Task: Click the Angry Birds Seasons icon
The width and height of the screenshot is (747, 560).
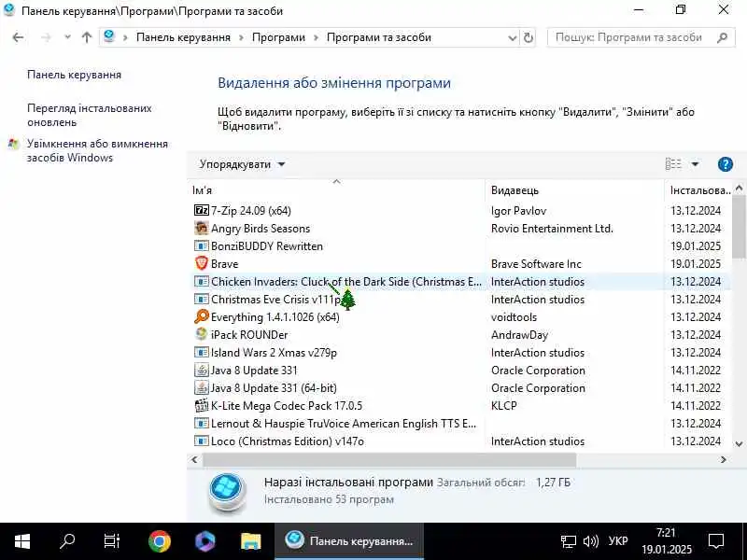Action: 202,228
